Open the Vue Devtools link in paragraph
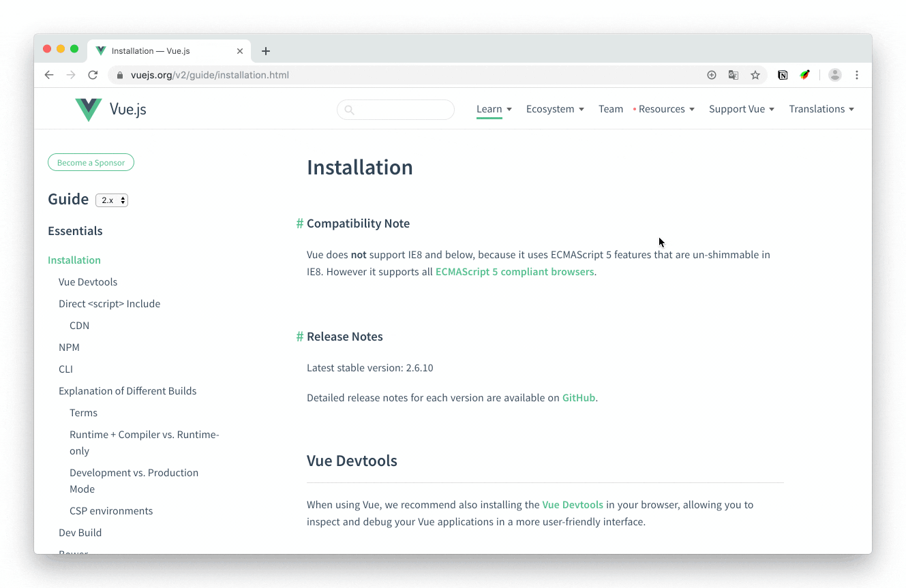This screenshot has width=906, height=588. click(x=573, y=505)
